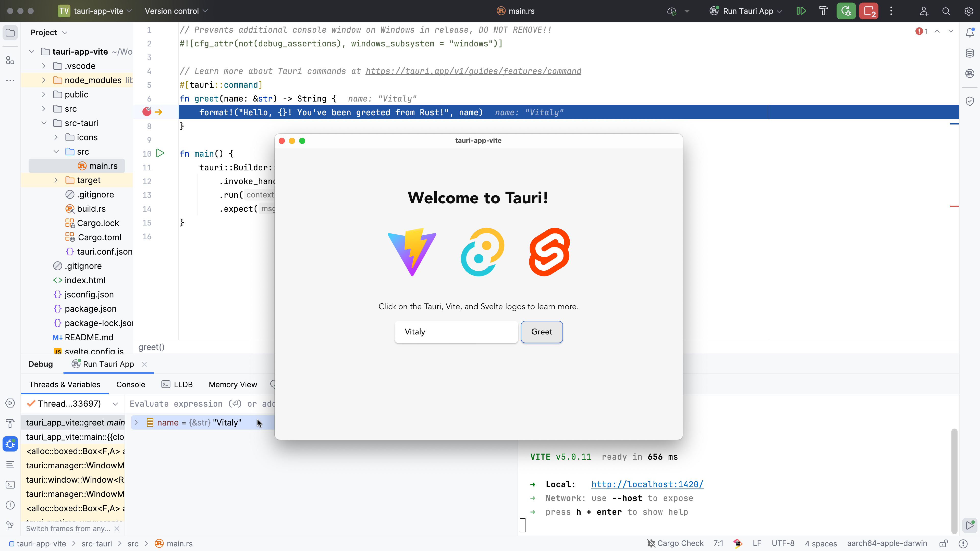Click the Greet button in the Tauri window
The width and height of the screenshot is (980, 551).
[541, 332]
